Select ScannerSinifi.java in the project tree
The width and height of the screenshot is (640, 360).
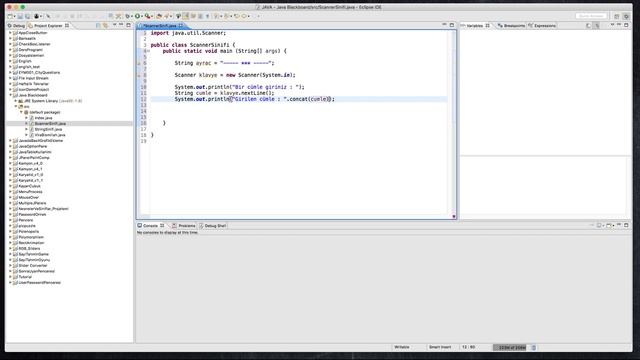(x=50, y=123)
